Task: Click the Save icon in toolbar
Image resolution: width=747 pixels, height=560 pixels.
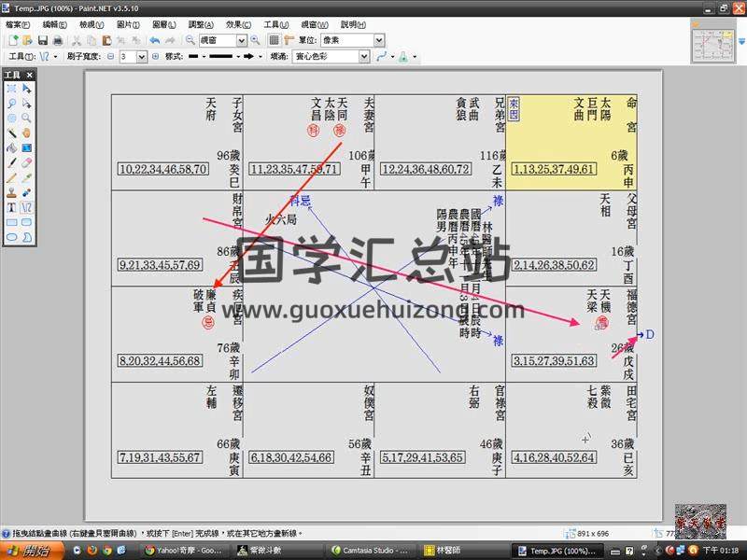Action: tap(42, 40)
